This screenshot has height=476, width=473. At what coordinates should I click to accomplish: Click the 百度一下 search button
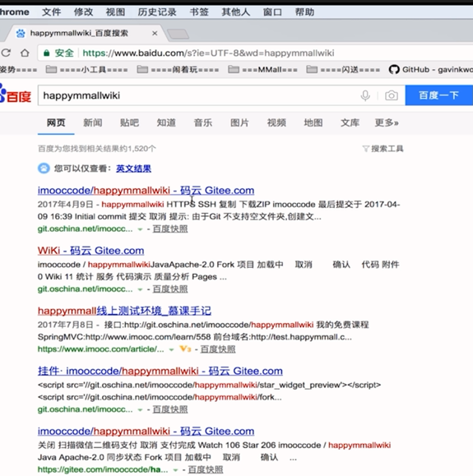click(x=439, y=95)
